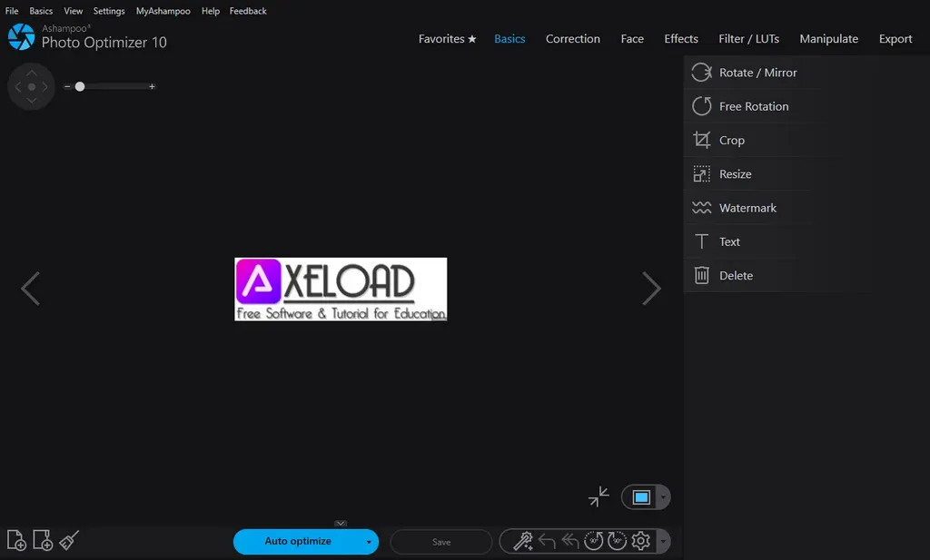
Task: Expand the Auto optimize dropdown arrow
Action: point(369,542)
